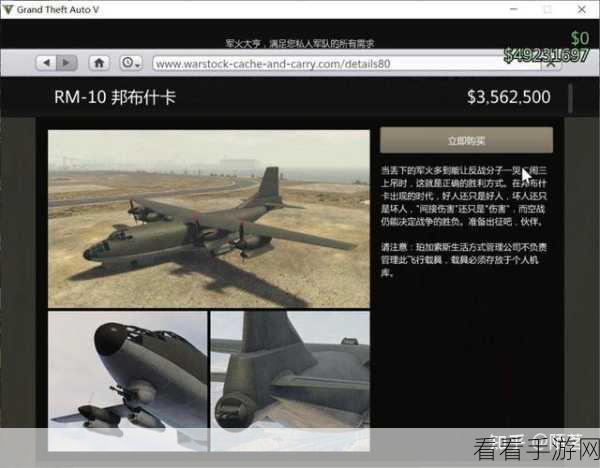The height and width of the screenshot is (468, 600).
Task: Go back with the browser back arrow
Action: tap(47, 63)
